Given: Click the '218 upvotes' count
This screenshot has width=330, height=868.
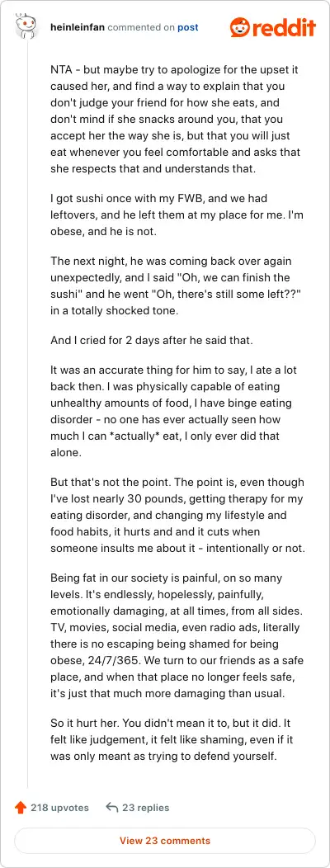Looking at the screenshot, I should click(x=59, y=808).
